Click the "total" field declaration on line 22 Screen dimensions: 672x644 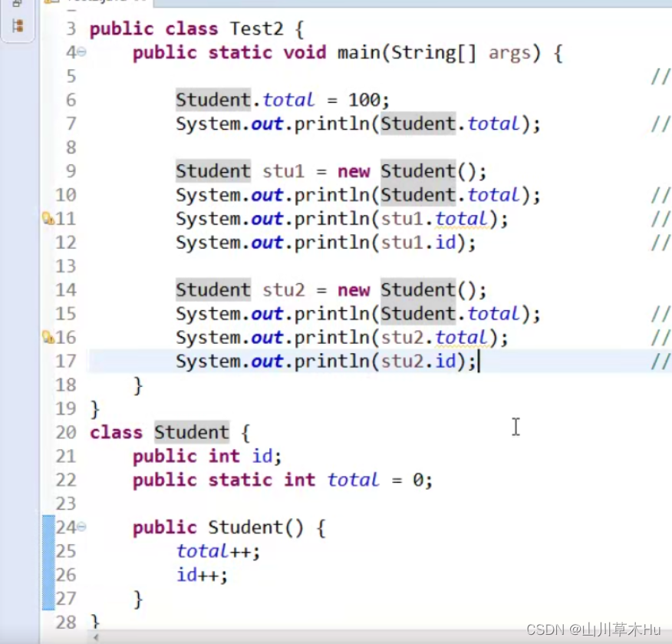353,481
